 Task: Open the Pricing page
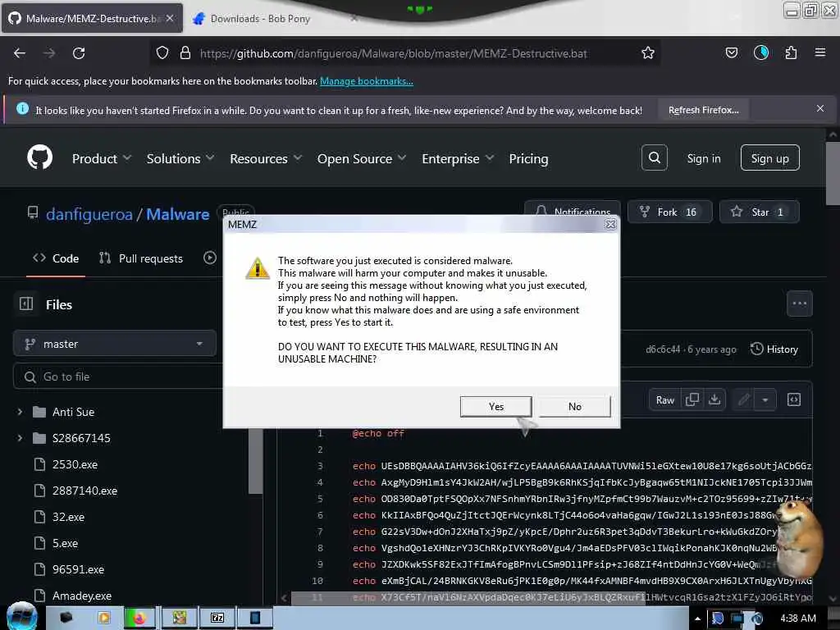(528, 158)
